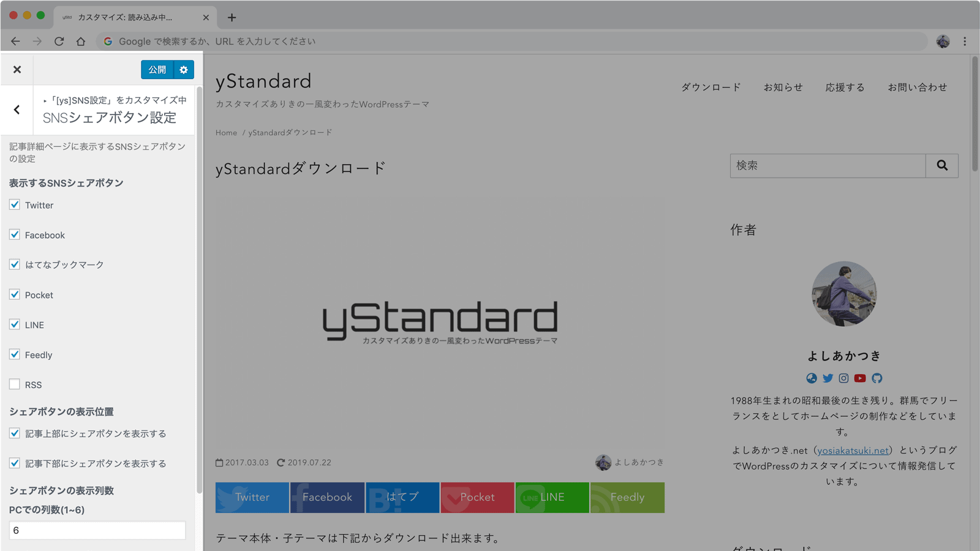Close the カスタマイズ browser tab
The width and height of the screenshot is (980, 551).
(x=206, y=17)
